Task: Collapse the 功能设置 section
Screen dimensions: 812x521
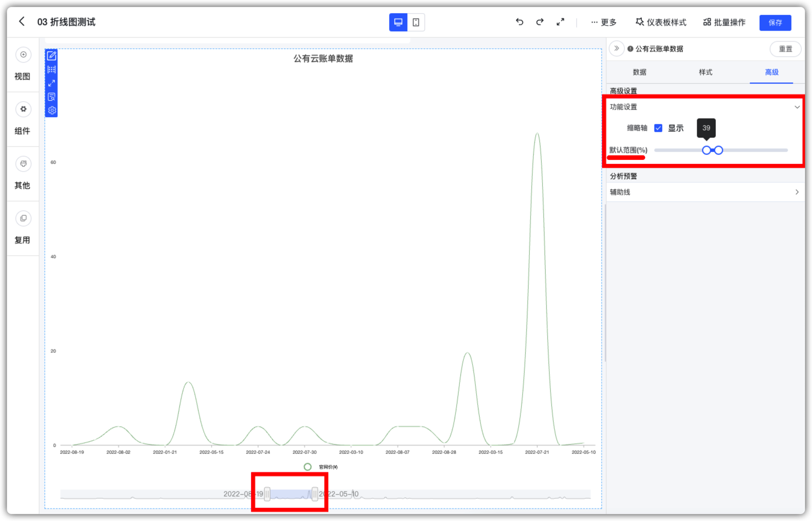Action: point(797,107)
